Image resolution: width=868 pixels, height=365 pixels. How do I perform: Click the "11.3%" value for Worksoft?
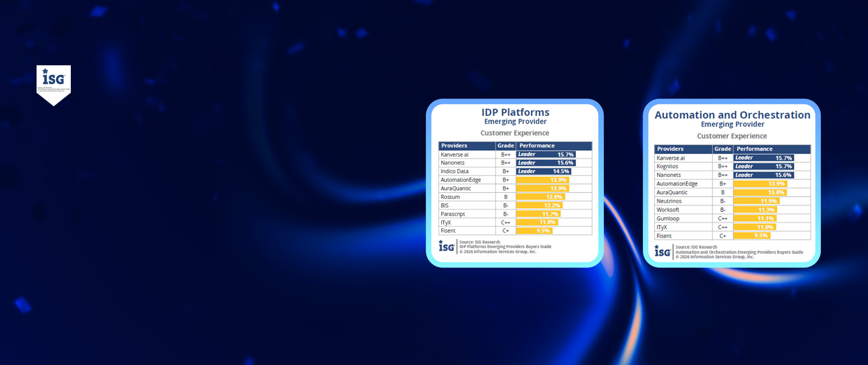pyautogui.click(x=767, y=210)
